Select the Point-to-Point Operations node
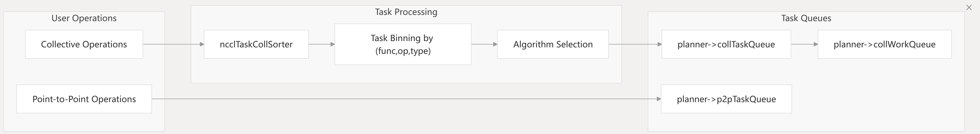 (84, 99)
